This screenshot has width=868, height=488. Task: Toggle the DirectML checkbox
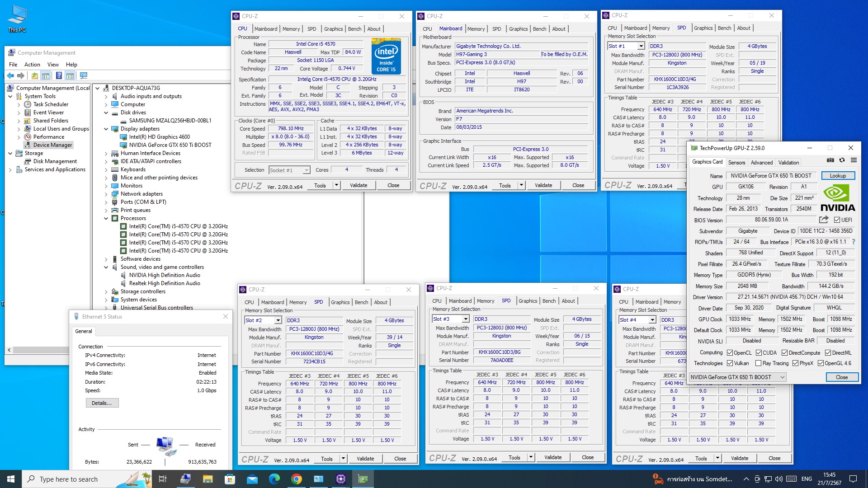(828, 353)
